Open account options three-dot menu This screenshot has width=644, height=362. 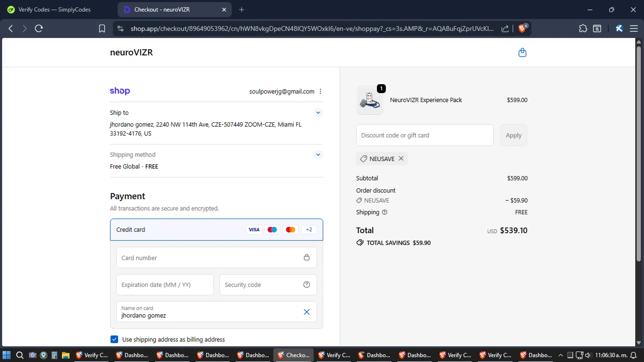pyautogui.click(x=320, y=91)
